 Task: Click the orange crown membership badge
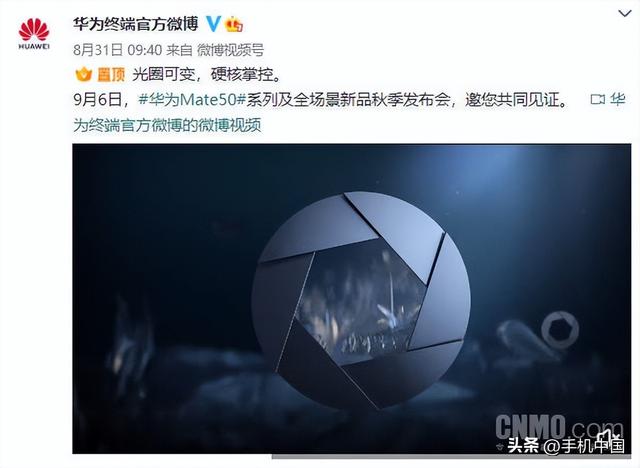234,24
